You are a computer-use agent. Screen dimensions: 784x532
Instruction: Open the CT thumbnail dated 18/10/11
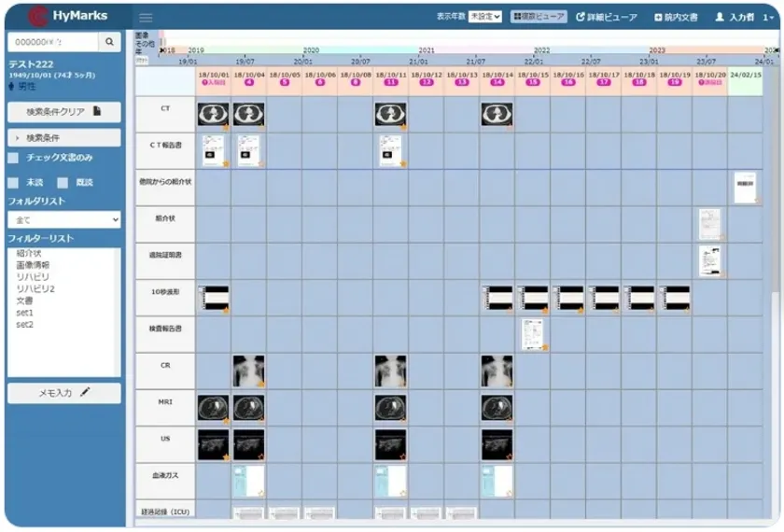pos(390,115)
